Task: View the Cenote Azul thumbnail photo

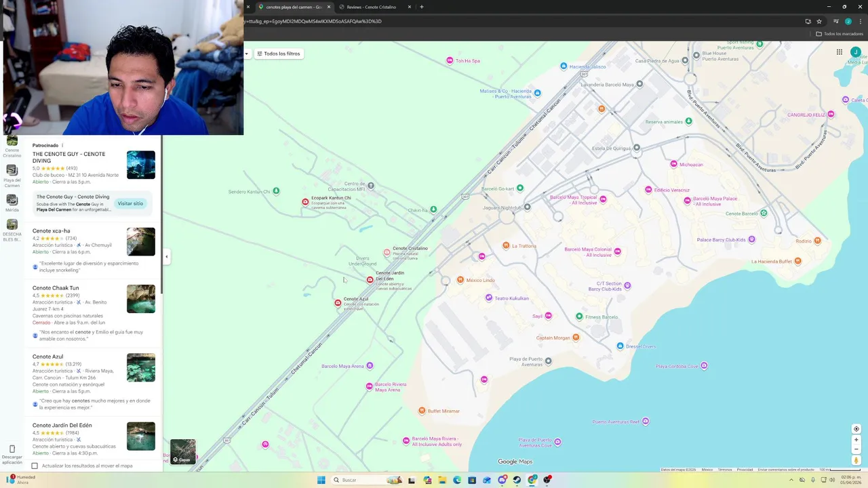Action: [x=141, y=367]
